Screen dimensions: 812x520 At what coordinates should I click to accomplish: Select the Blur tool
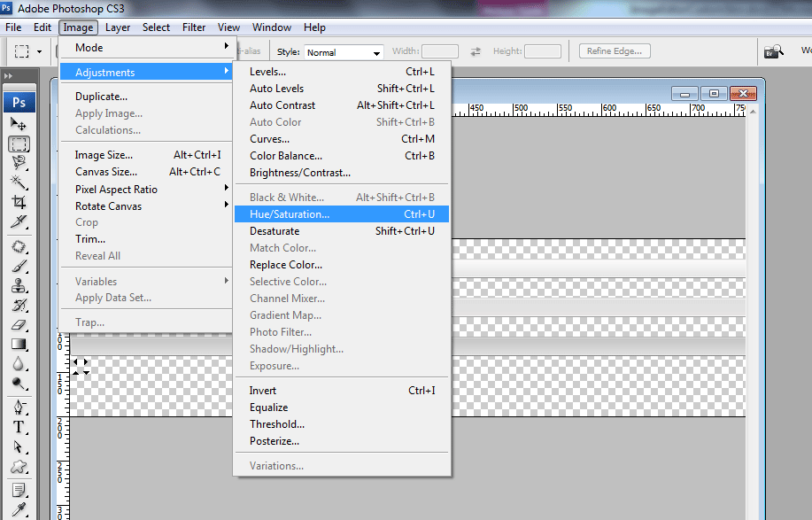19,363
